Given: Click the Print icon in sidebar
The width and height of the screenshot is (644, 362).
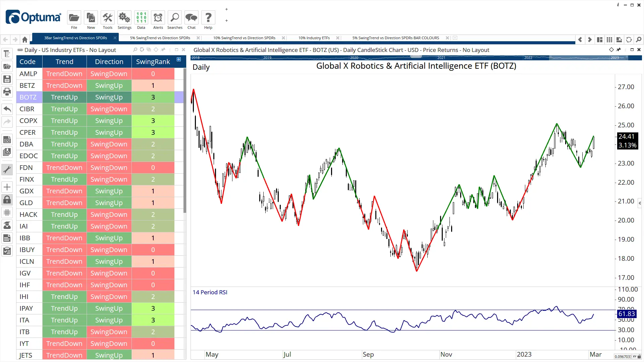Looking at the screenshot, I should [x=7, y=92].
